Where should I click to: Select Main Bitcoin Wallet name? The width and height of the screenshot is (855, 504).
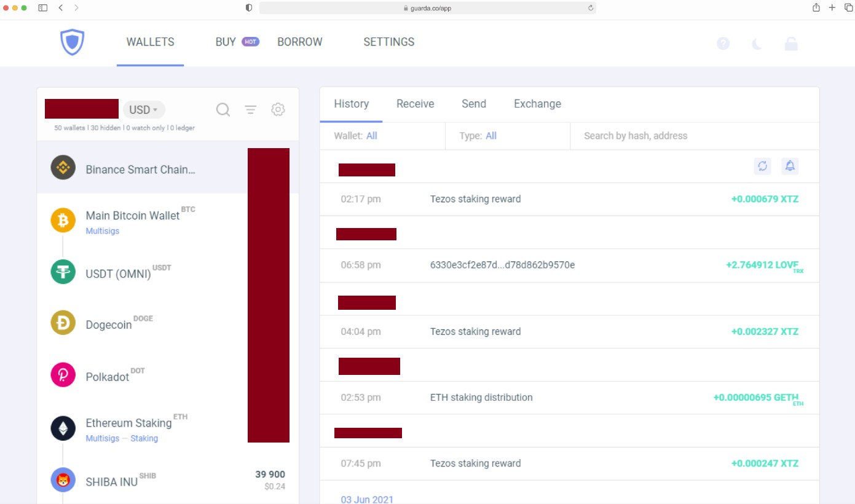click(133, 216)
